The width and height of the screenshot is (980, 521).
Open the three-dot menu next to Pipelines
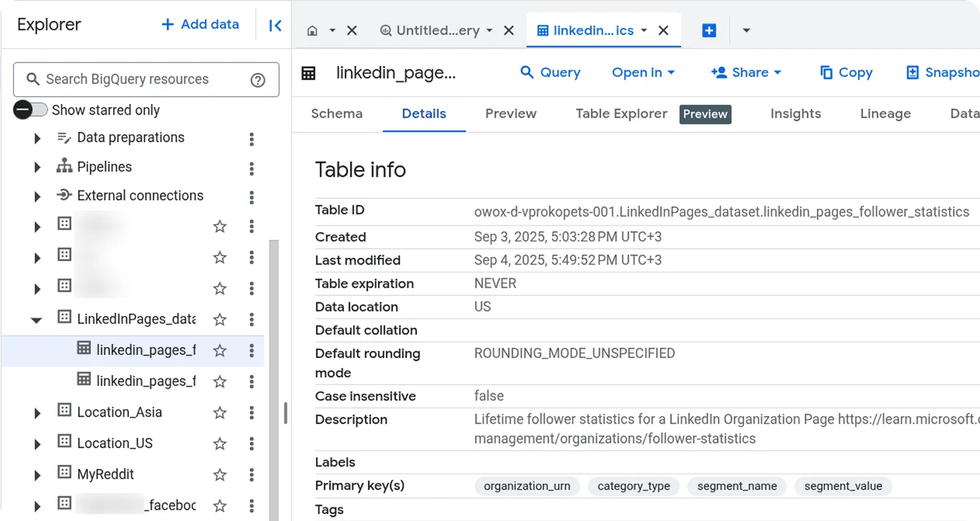pyautogui.click(x=252, y=167)
